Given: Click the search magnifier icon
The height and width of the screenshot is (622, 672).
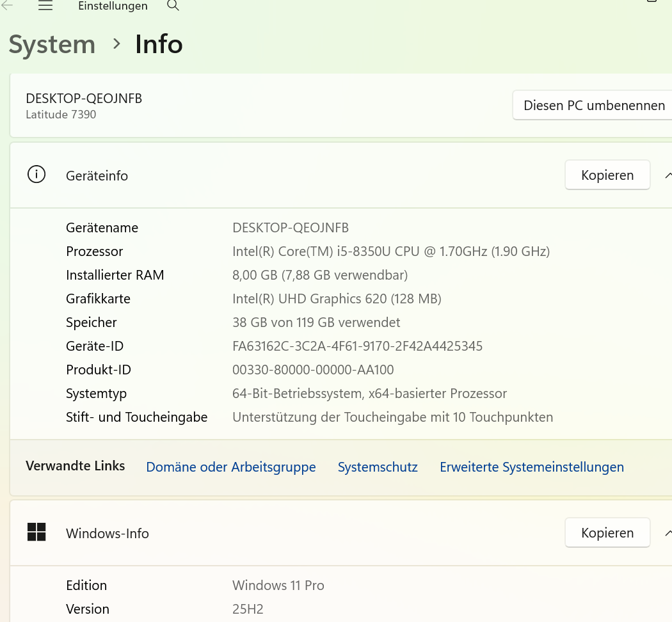Looking at the screenshot, I should click(x=173, y=6).
